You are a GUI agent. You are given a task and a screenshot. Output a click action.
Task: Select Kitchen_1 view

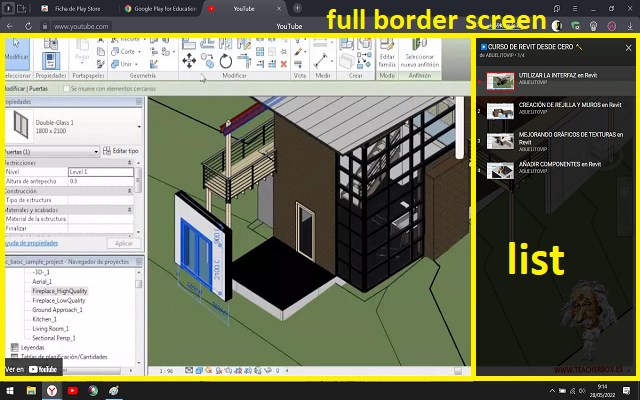(44, 319)
